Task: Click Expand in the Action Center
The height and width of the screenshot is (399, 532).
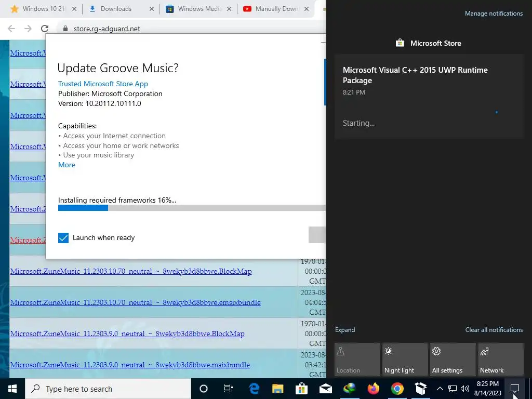Action: point(345,330)
